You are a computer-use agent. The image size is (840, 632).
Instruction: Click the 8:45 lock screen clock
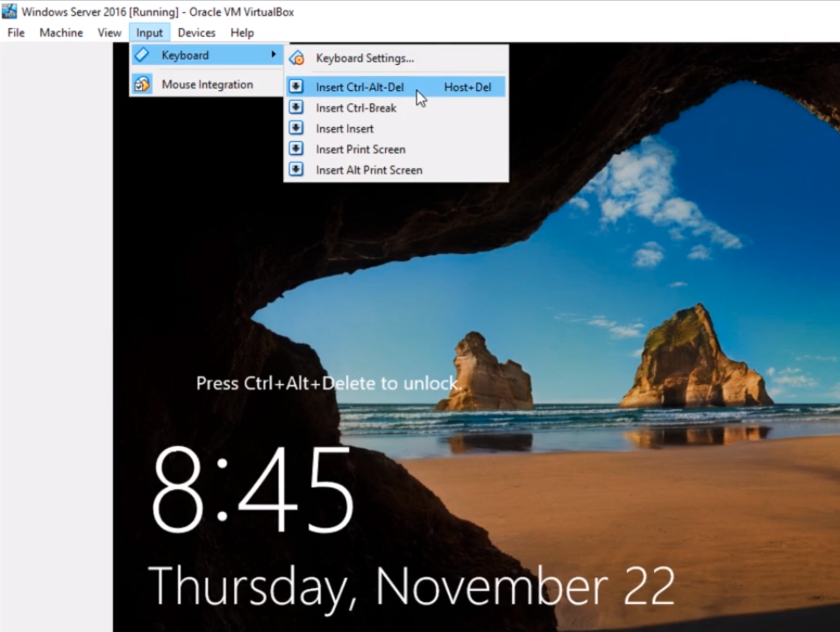[x=253, y=491]
